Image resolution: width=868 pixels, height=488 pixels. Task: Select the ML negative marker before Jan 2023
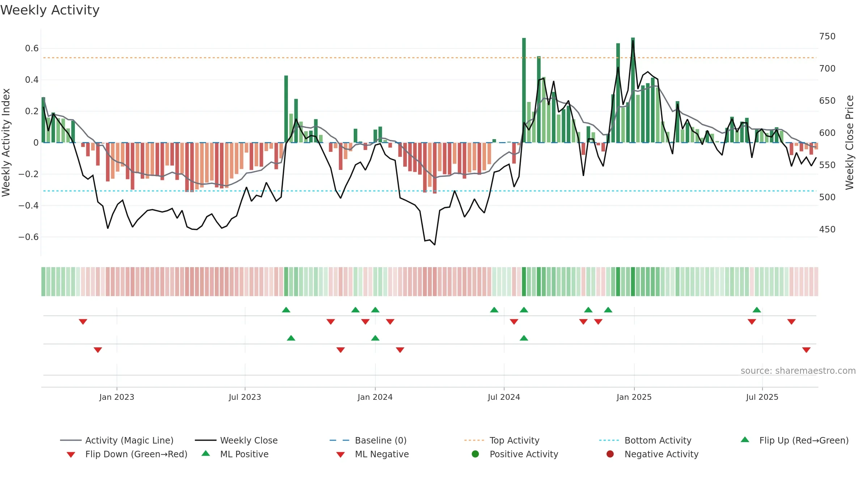[x=98, y=350]
